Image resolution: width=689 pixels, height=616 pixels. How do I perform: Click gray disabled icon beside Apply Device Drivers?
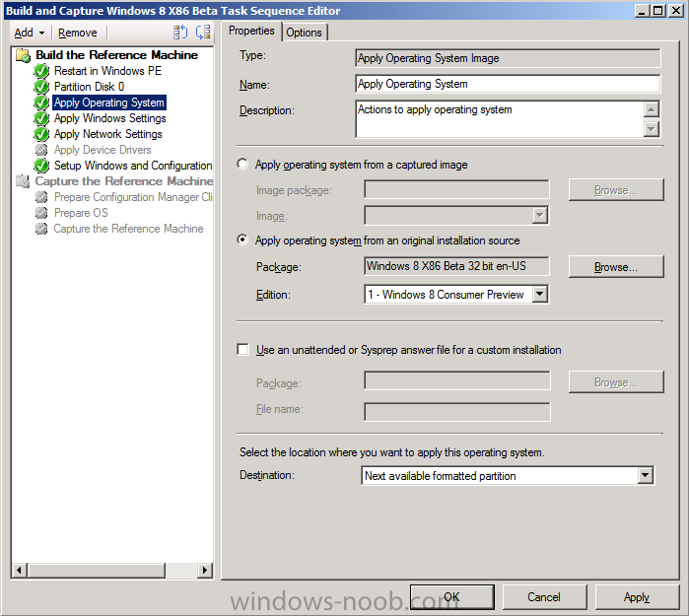[x=41, y=150]
